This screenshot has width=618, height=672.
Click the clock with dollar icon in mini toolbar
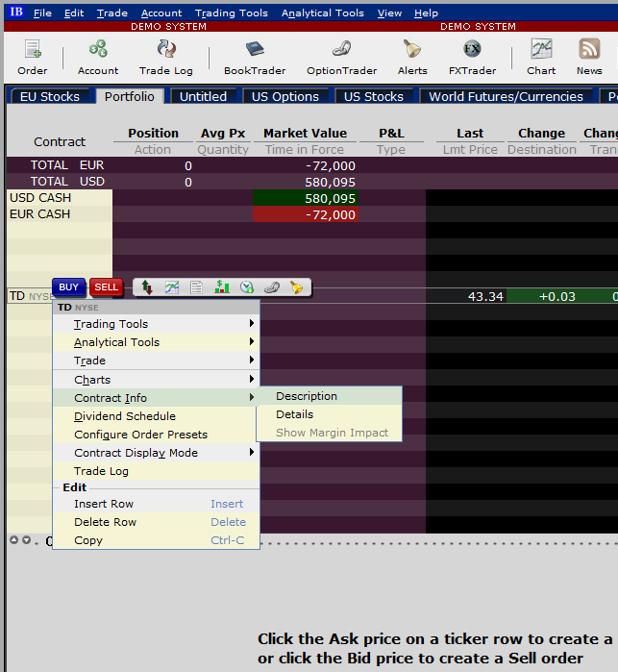(247, 287)
